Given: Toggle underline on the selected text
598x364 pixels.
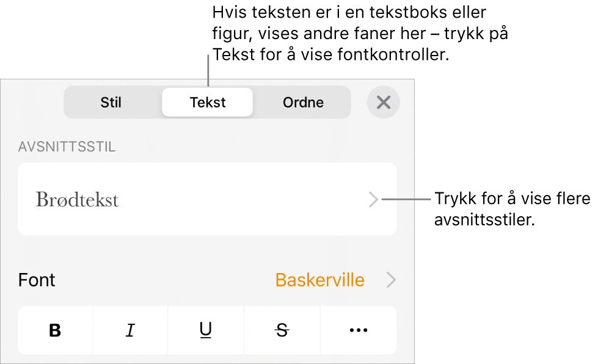Looking at the screenshot, I should click(x=206, y=330).
